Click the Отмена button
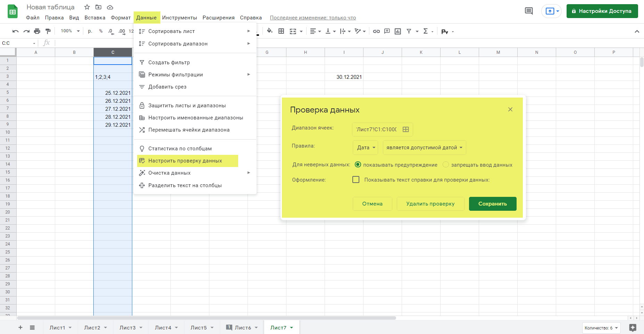644x334 pixels. (373, 204)
